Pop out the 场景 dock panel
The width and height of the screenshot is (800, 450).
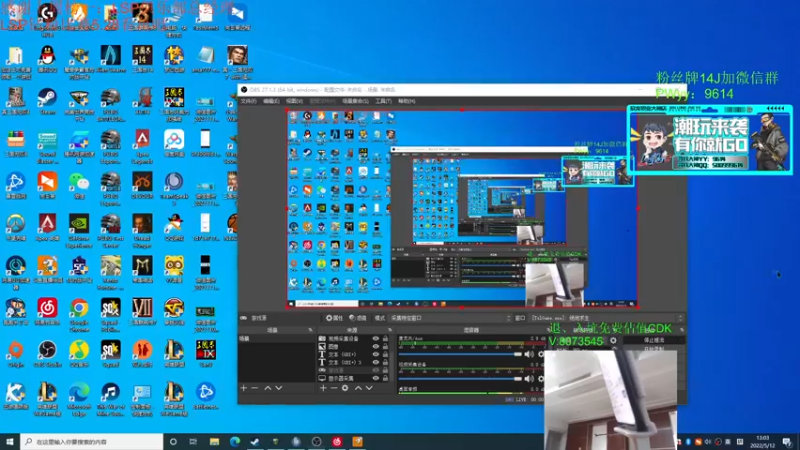(x=310, y=330)
